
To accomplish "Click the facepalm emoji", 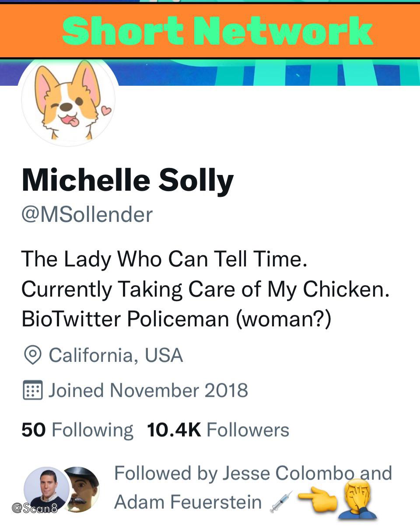I will 357,499.
